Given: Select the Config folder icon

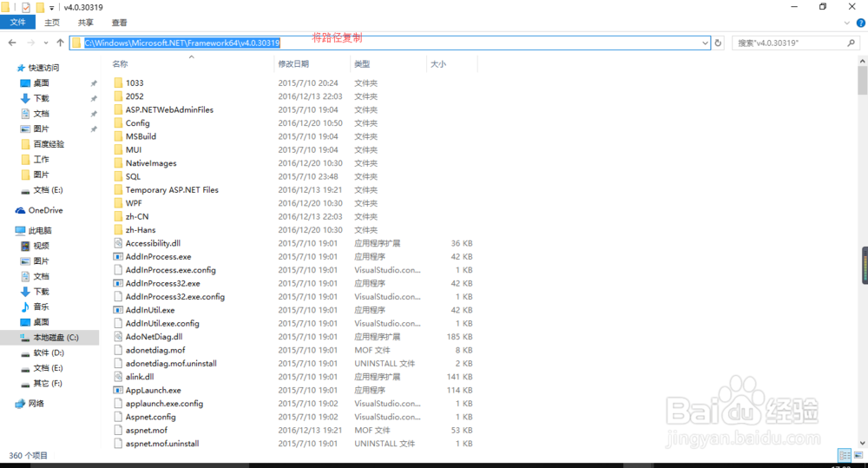Looking at the screenshot, I should point(118,123).
